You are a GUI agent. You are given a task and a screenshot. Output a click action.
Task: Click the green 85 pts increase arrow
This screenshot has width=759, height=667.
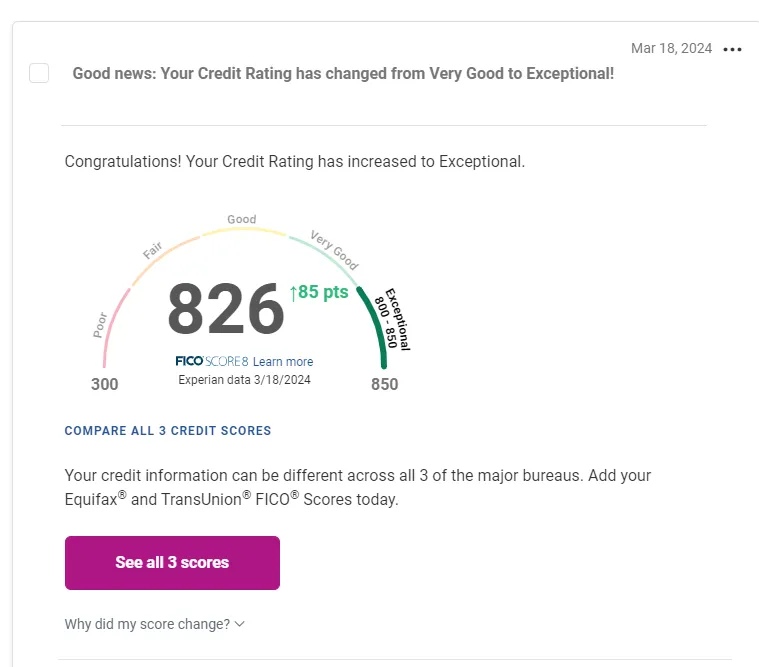click(293, 293)
